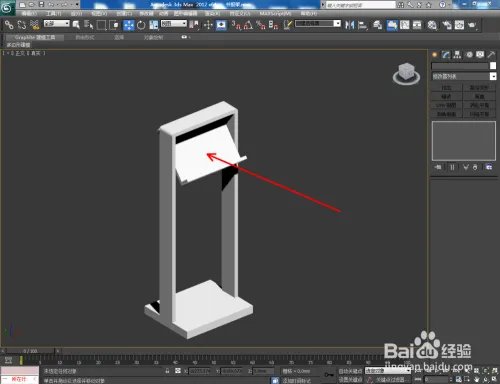
Task: Switch to Utilities command panel tab
Action: click(491, 55)
